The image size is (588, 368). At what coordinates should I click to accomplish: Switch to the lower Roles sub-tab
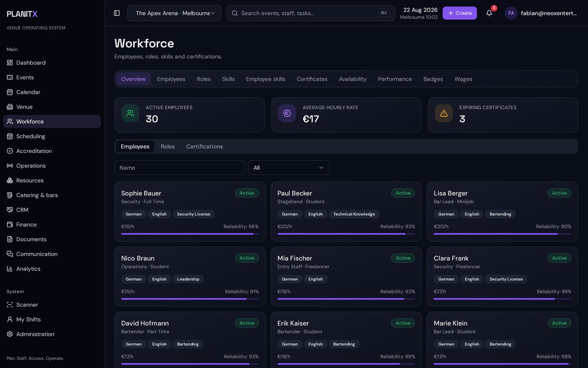coord(168,146)
